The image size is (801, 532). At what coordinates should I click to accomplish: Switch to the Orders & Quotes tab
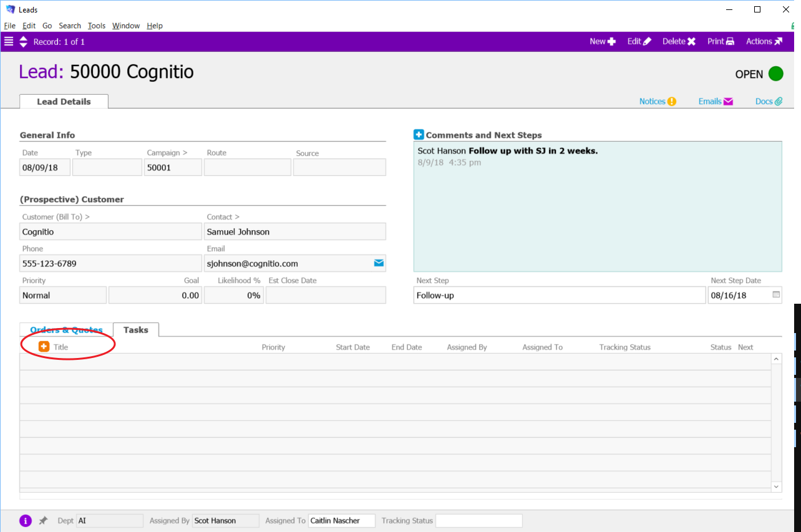[66, 330]
